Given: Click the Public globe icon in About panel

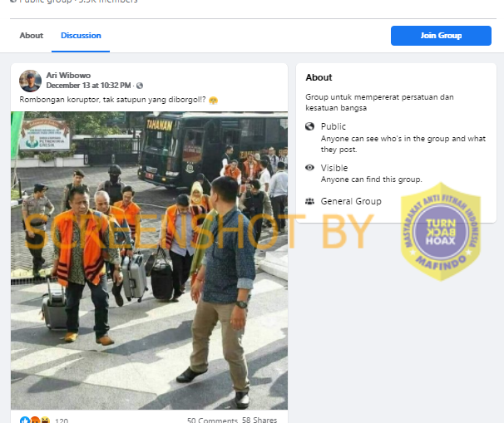Looking at the screenshot, I should (309, 126).
